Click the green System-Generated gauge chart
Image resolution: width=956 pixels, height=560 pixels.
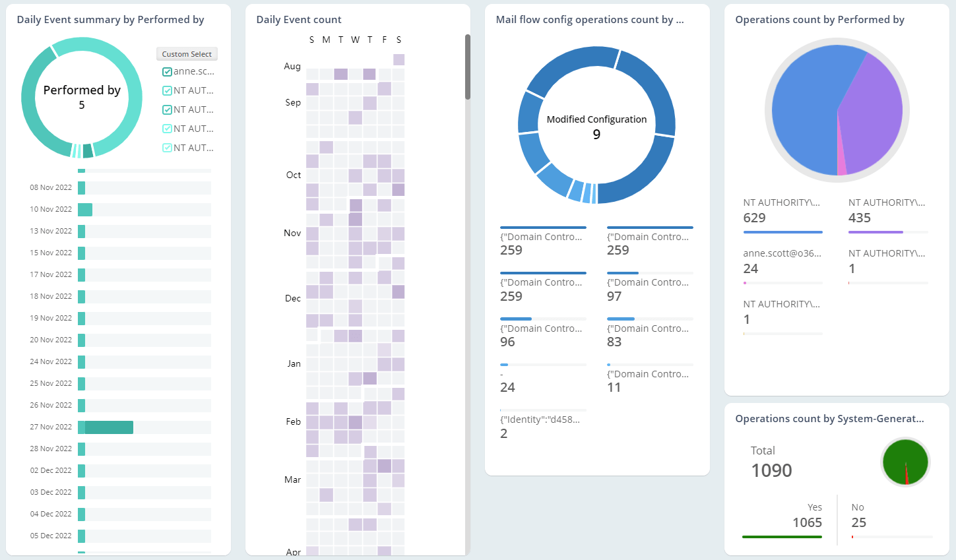click(x=905, y=462)
